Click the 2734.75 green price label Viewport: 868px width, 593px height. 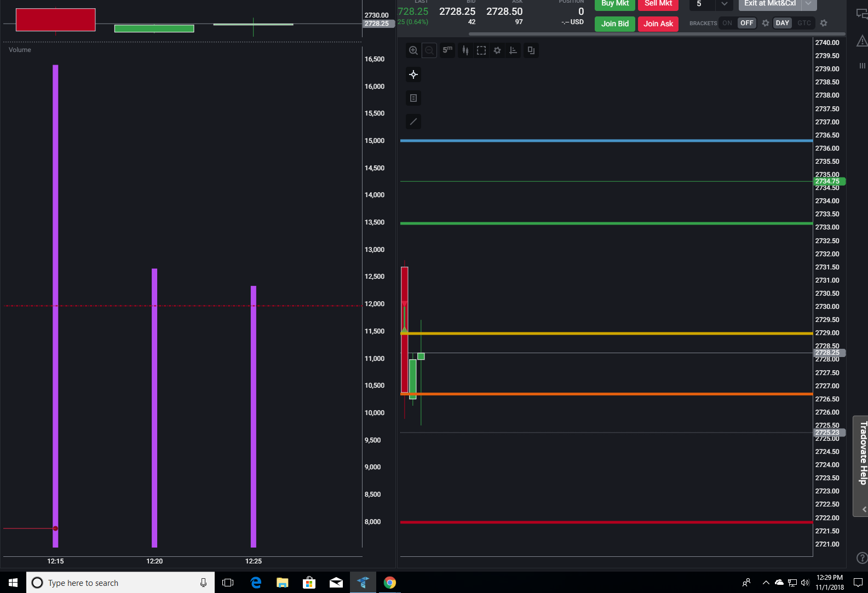point(829,181)
